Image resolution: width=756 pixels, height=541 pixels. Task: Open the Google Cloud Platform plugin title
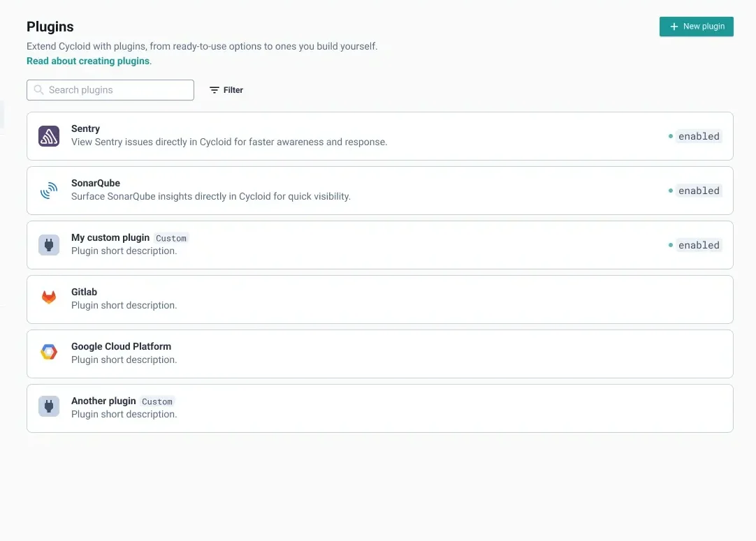pos(121,346)
